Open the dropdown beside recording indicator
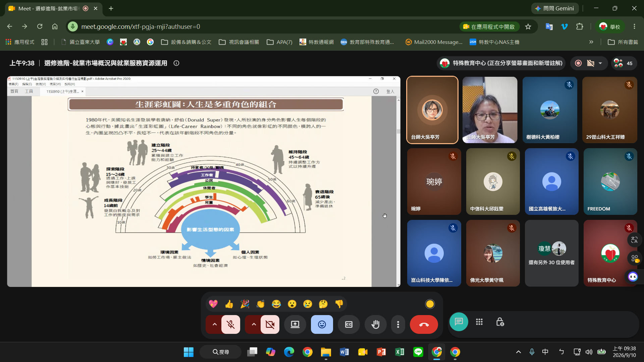Screen dimensions: 644x362 [x=600, y=63]
